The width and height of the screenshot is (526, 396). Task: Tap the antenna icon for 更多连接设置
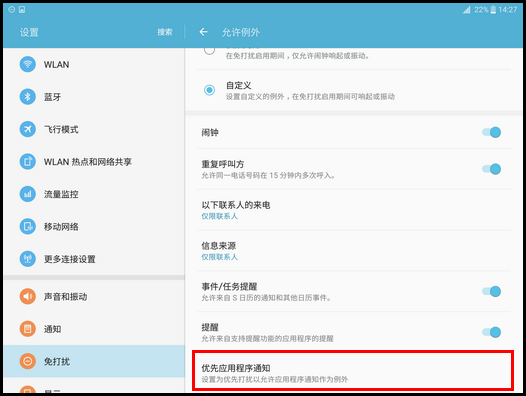coord(28,259)
